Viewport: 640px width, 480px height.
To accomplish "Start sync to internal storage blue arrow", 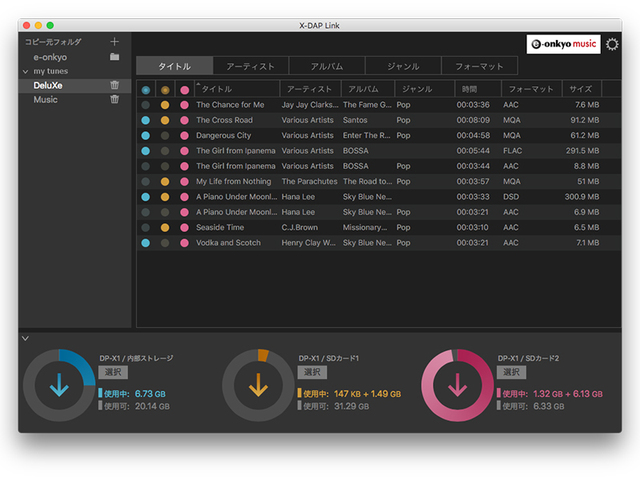I will click(x=59, y=384).
